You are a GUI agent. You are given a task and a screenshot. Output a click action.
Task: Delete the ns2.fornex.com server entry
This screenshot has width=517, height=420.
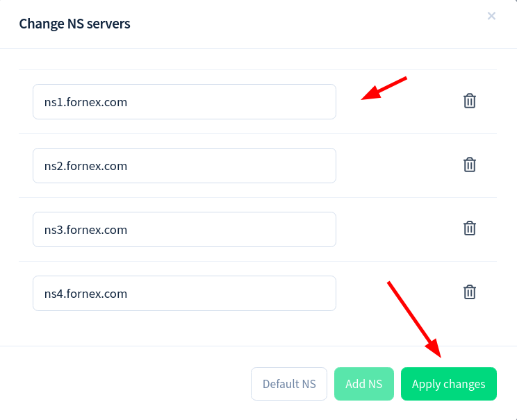coord(470,165)
